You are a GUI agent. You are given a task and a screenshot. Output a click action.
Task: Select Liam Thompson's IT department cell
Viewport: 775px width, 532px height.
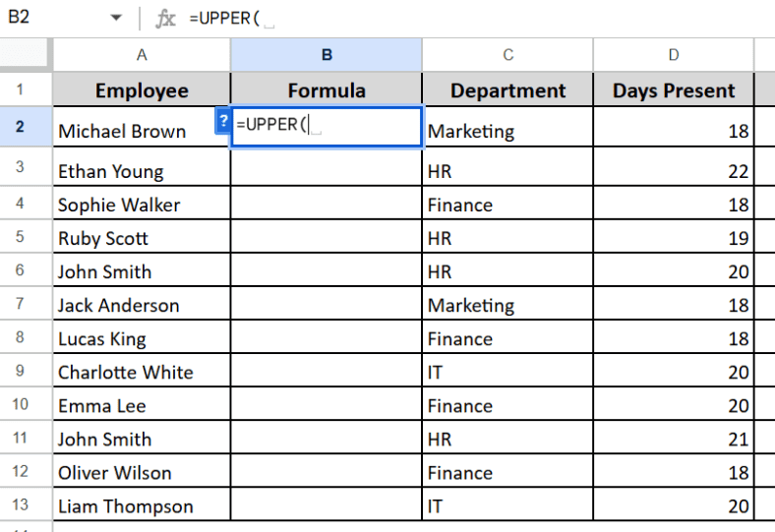click(x=507, y=506)
